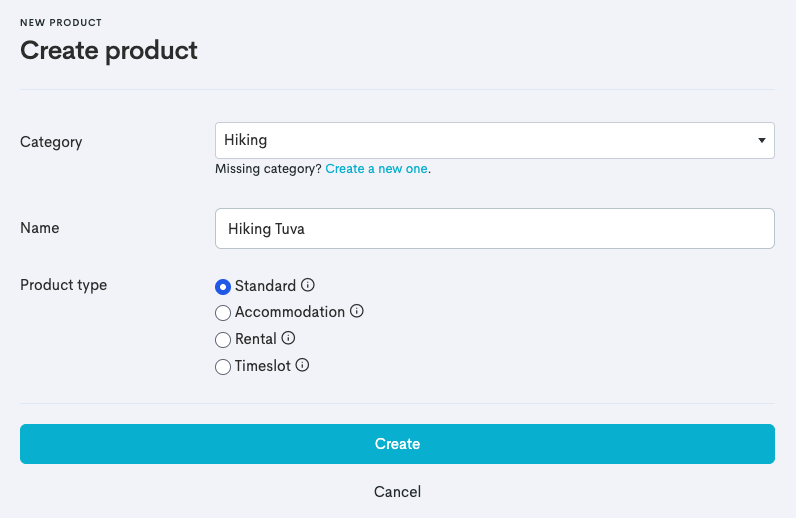The height and width of the screenshot is (518, 796).
Task: Click the NEW PRODUCT breadcrumb text
Action: click(61, 22)
